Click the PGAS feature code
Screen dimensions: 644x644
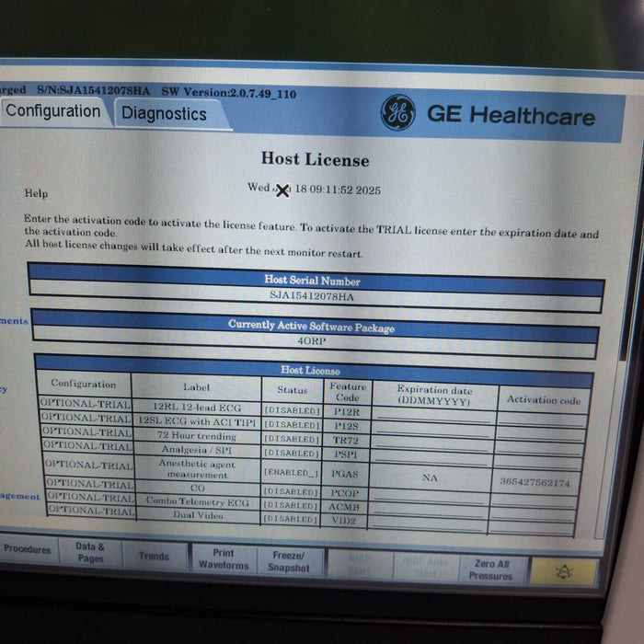pyautogui.click(x=345, y=474)
